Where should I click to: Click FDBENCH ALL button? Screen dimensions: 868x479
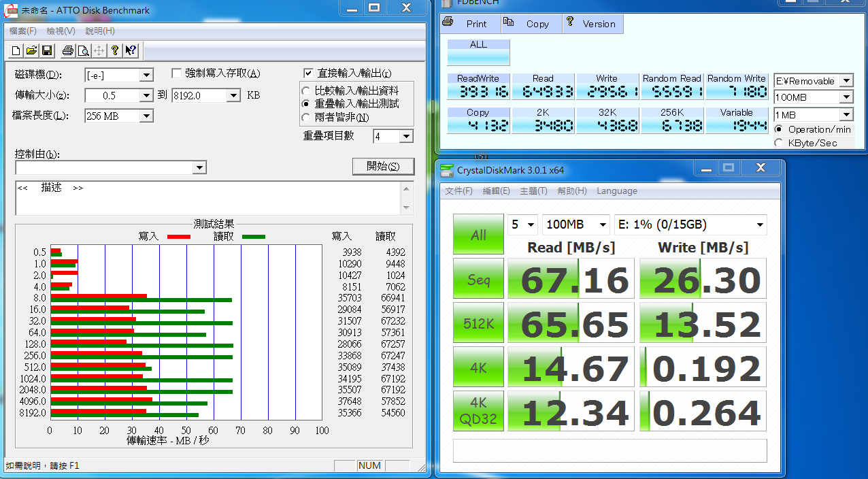click(478, 52)
